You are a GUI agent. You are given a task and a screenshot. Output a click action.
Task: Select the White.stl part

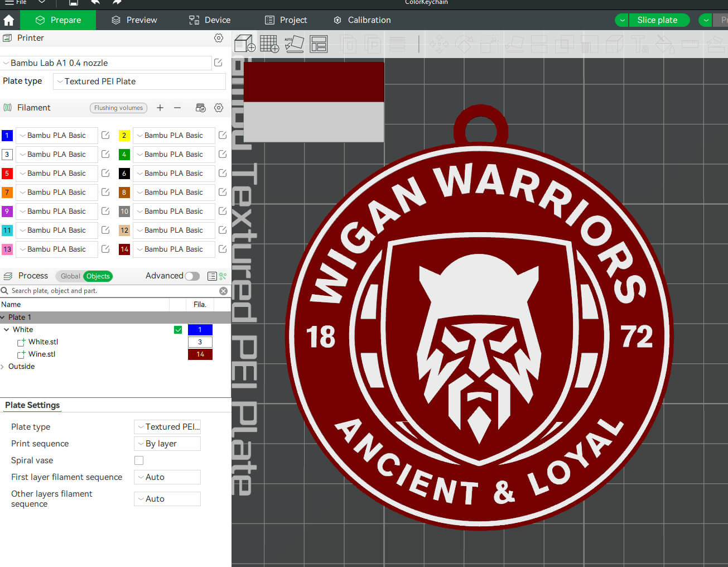[x=43, y=342]
